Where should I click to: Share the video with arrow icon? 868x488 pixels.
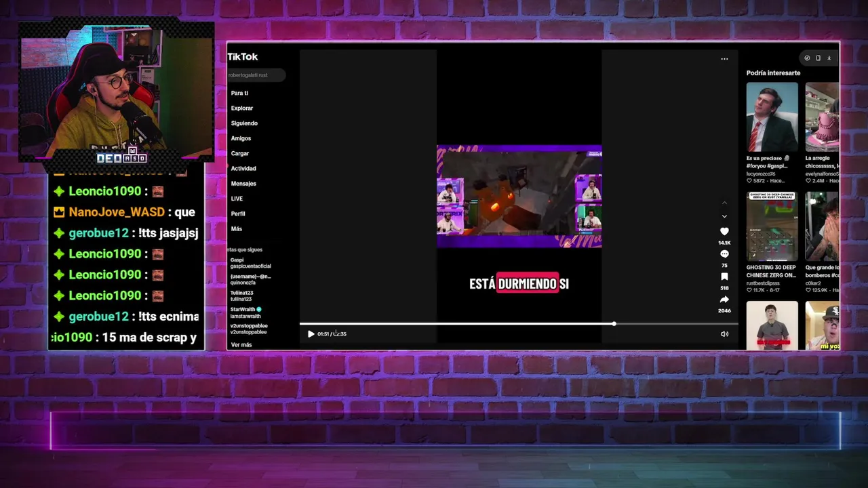pyautogui.click(x=724, y=299)
